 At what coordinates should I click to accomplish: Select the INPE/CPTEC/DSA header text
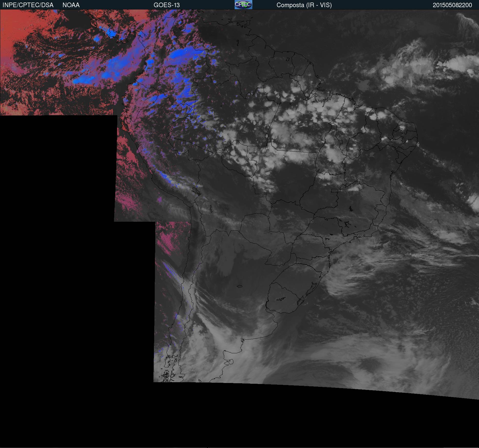pyautogui.click(x=28, y=5)
